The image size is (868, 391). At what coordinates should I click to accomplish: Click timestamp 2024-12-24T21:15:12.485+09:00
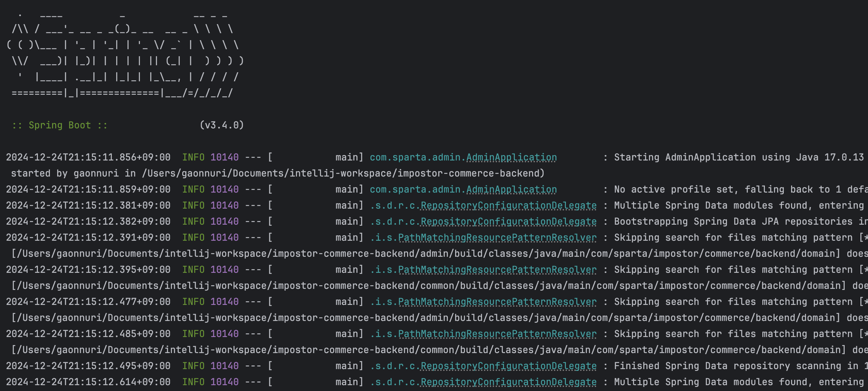tap(88, 334)
